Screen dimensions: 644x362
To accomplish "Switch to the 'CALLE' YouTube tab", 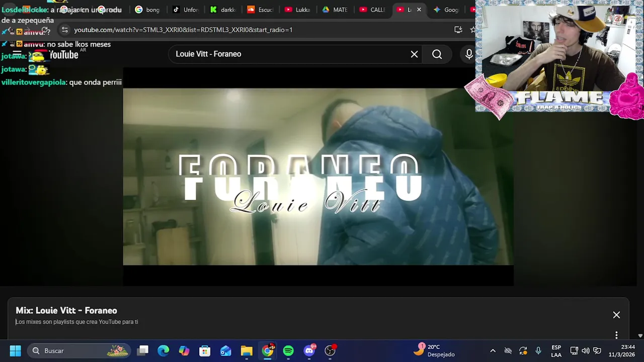I will pos(372,10).
